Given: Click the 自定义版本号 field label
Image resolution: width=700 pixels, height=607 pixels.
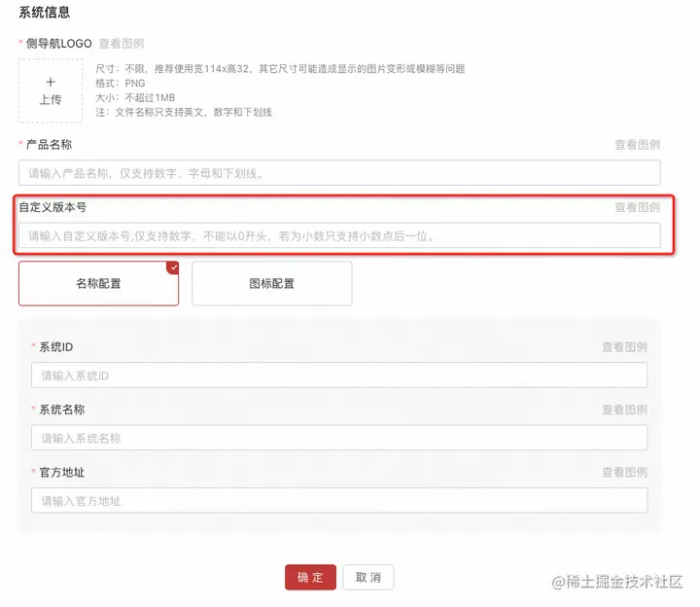Looking at the screenshot, I should tap(52, 207).
